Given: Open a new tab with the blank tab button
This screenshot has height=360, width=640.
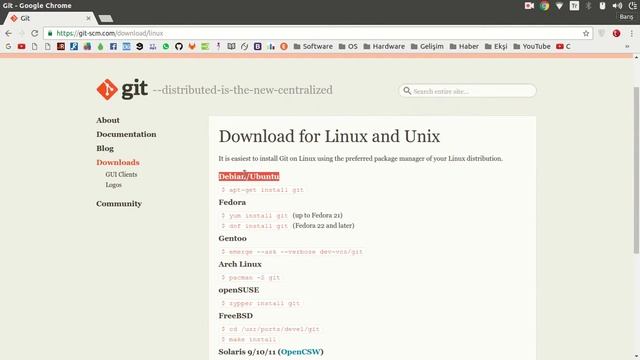Looking at the screenshot, I should (106, 18).
